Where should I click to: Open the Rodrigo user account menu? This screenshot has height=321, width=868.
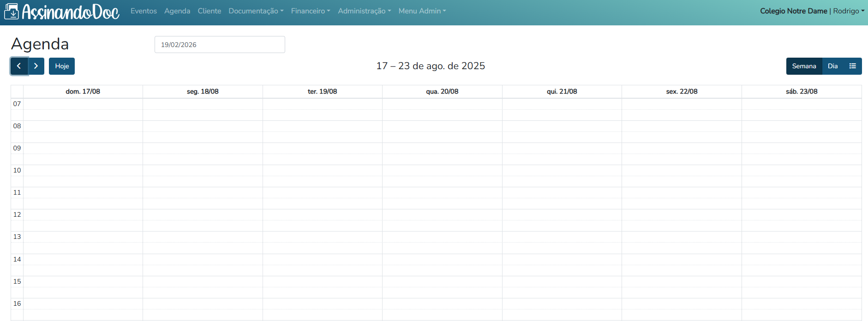pos(848,11)
